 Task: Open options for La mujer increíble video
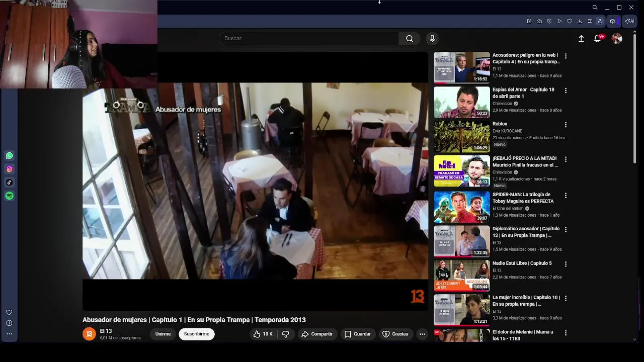coord(566,298)
